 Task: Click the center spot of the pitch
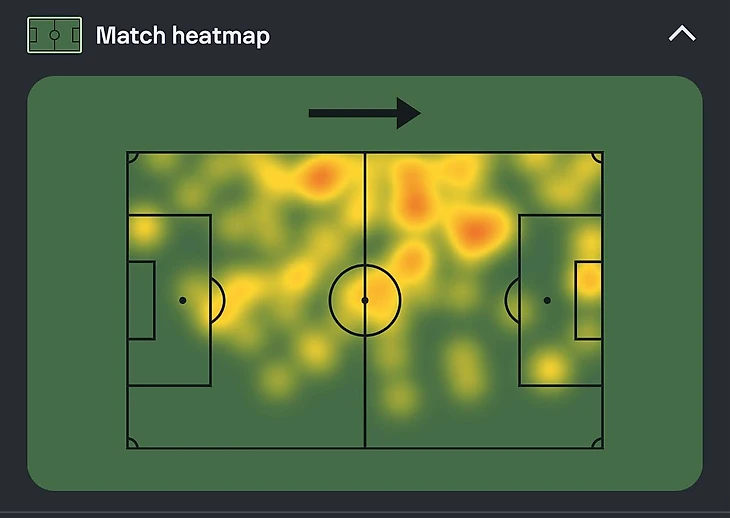tap(365, 300)
